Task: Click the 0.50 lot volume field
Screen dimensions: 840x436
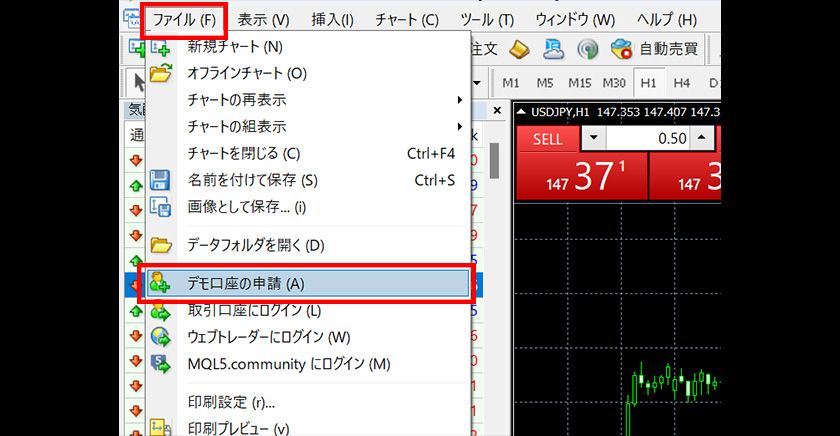Action: [x=648, y=138]
